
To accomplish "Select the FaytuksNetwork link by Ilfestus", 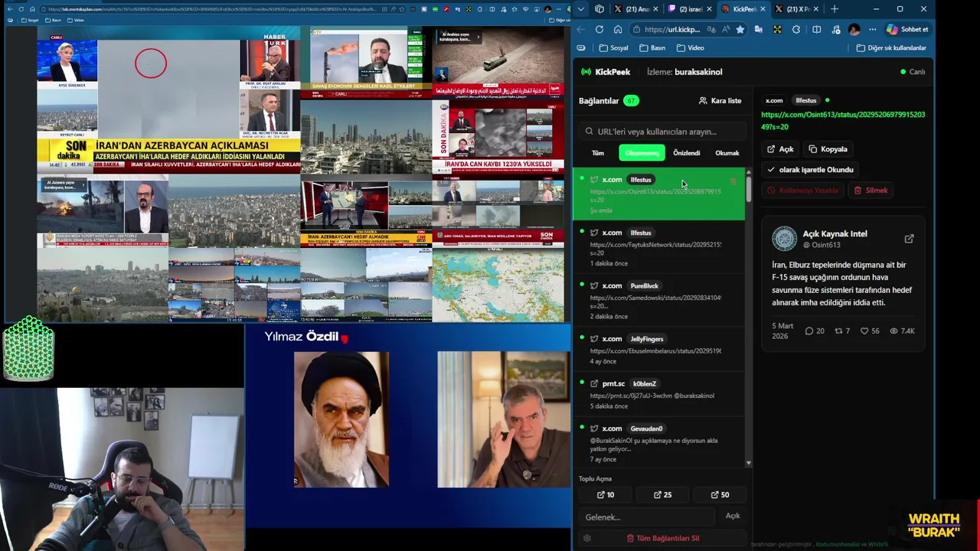I will (x=658, y=247).
